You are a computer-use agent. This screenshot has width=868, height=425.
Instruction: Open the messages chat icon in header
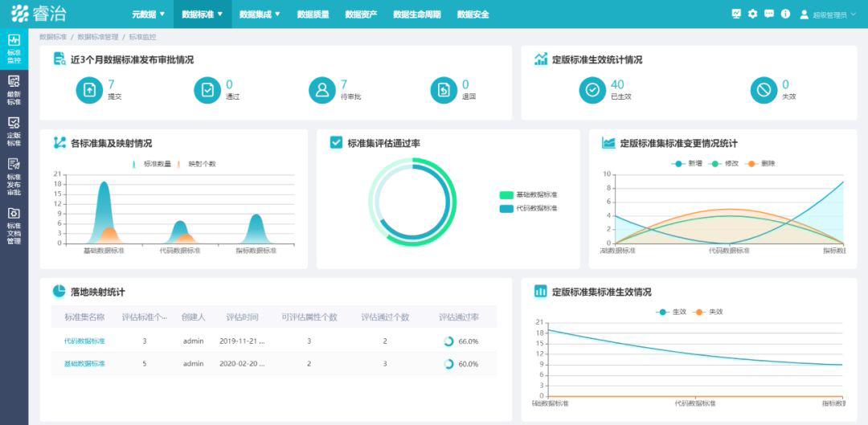click(x=769, y=14)
